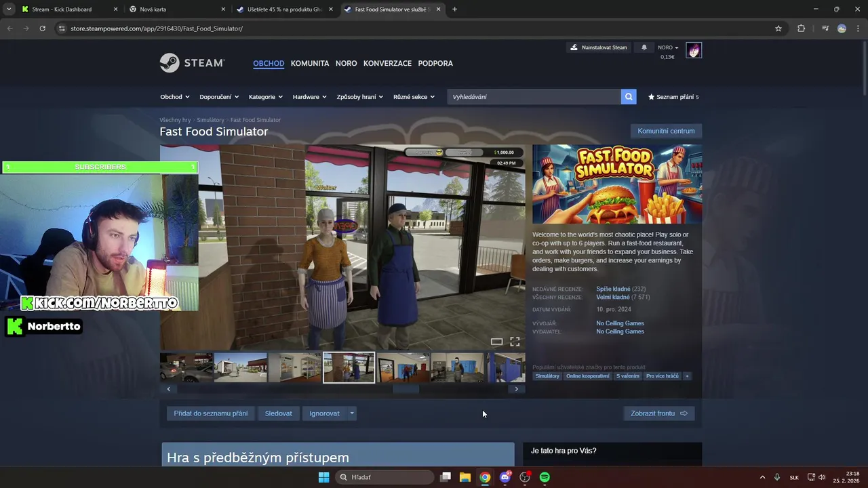Expand the Hardware dropdown
868x488 pixels.
pyautogui.click(x=310, y=97)
